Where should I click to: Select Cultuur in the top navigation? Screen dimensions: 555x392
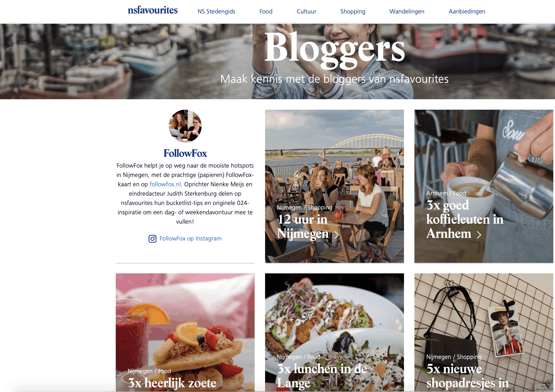[306, 11]
